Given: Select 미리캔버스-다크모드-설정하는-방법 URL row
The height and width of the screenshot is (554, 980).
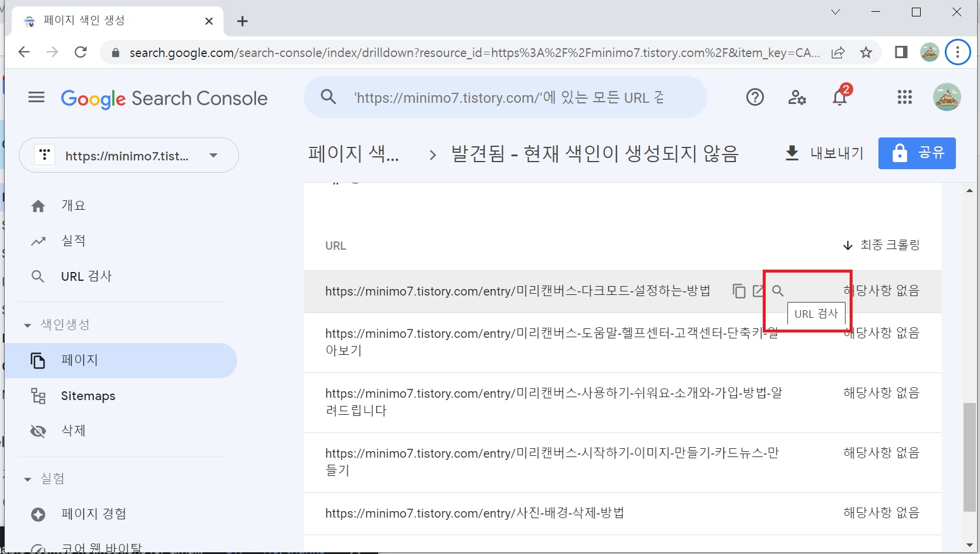Looking at the screenshot, I should click(622, 291).
